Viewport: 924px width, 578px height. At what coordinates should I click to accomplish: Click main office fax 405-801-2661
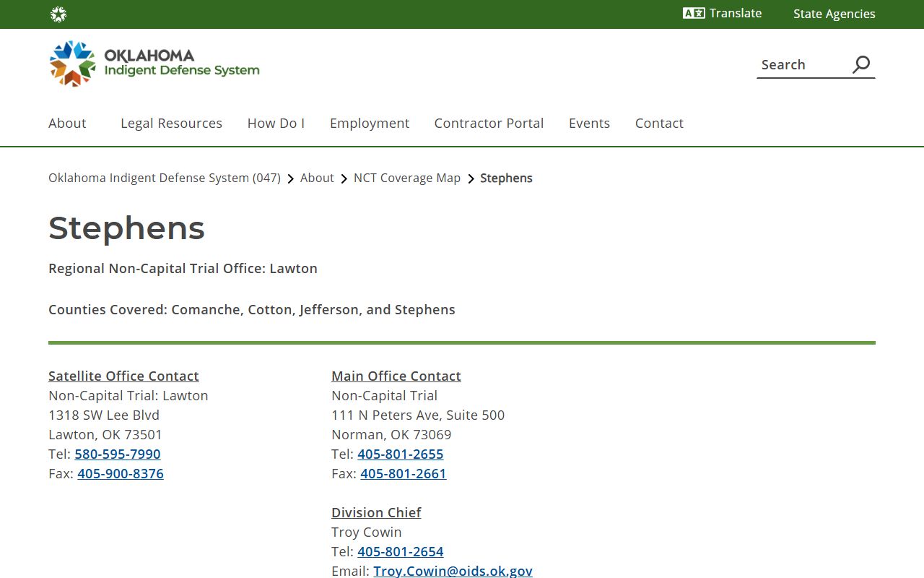tap(404, 473)
